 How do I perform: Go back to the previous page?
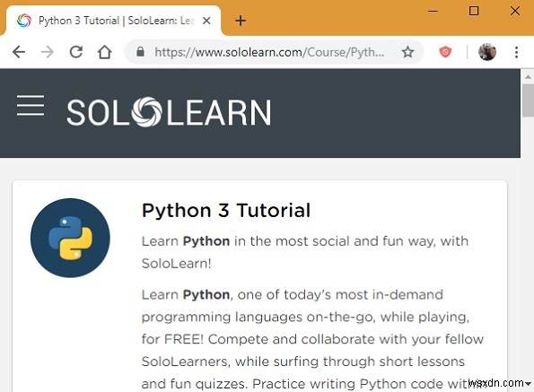(19, 52)
